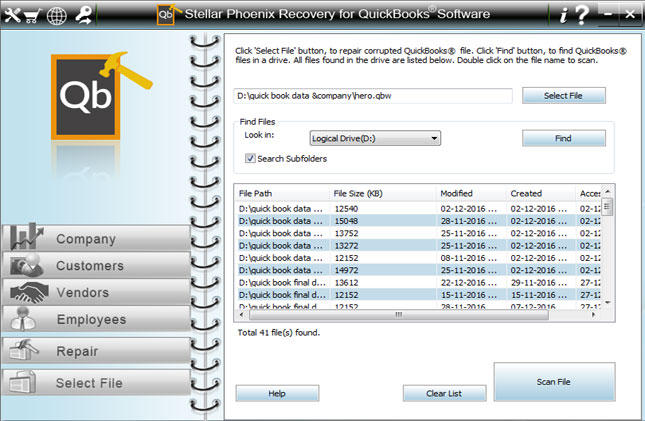The image size is (645, 421).
Task: Open the Repair section
Action: click(x=97, y=351)
